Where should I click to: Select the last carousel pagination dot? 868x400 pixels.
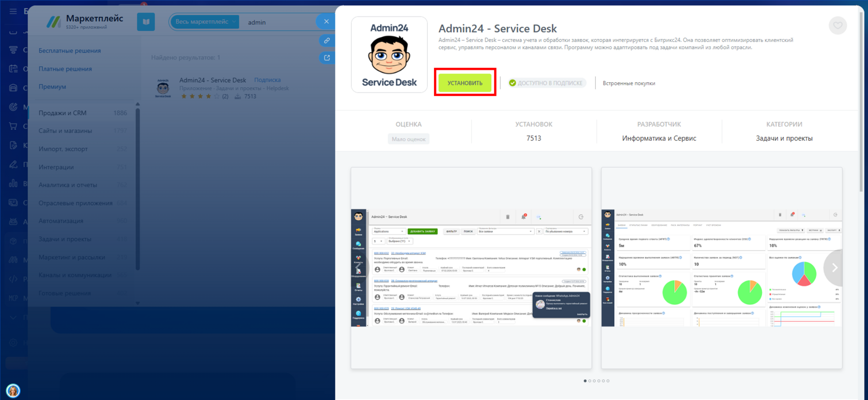pos(608,381)
